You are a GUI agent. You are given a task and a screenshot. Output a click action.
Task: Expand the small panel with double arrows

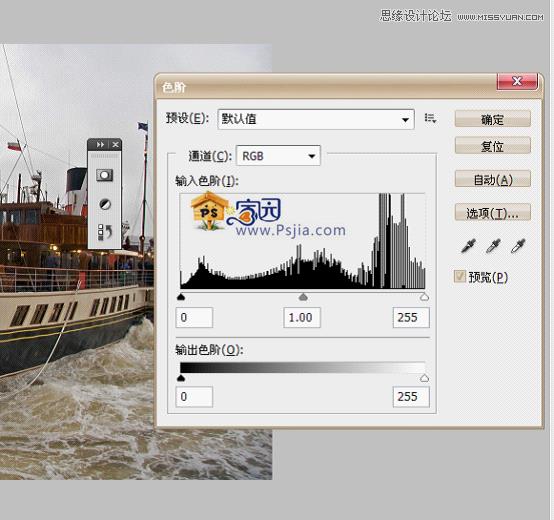[x=100, y=144]
